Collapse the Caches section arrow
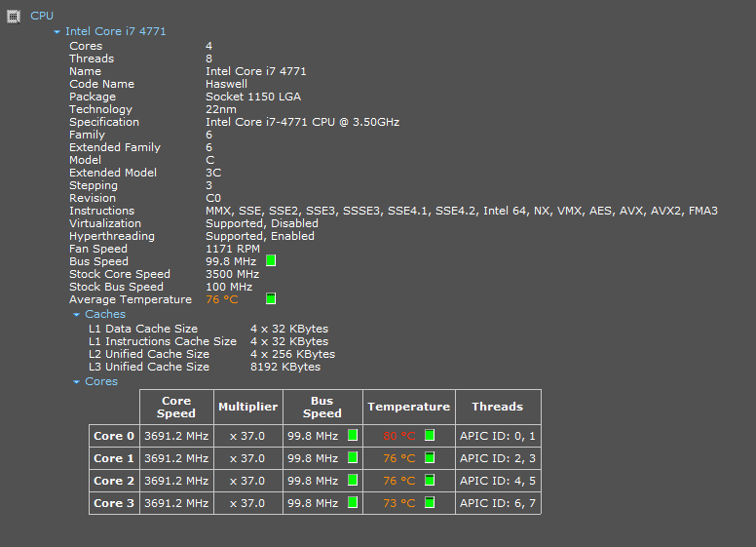This screenshot has height=547, width=756. click(x=76, y=315)
